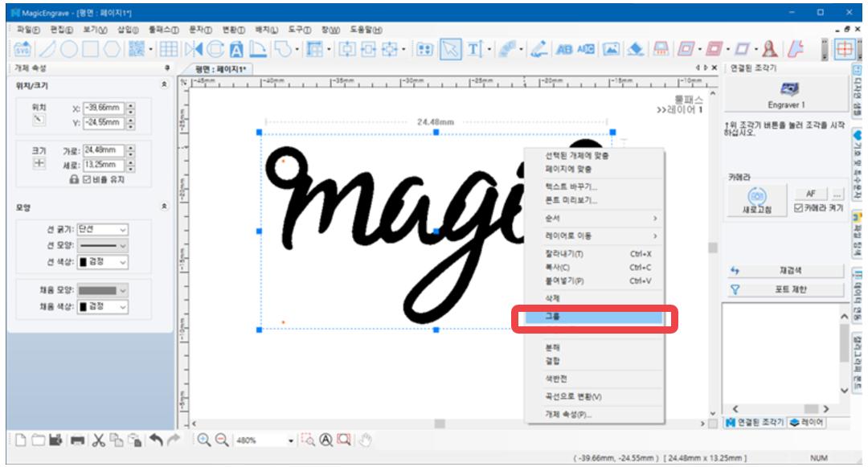Click the X position input field
This screenshot has width=868, height=467.
coord(104,108)
